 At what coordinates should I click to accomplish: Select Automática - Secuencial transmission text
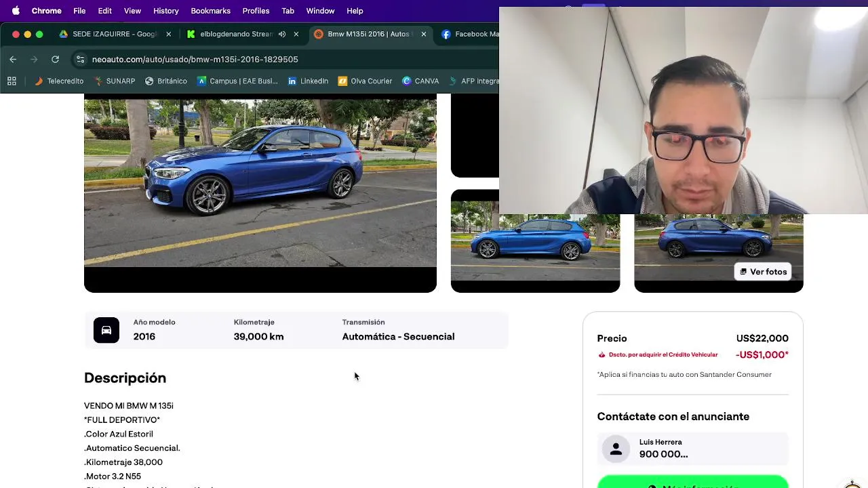coord(398,337)
